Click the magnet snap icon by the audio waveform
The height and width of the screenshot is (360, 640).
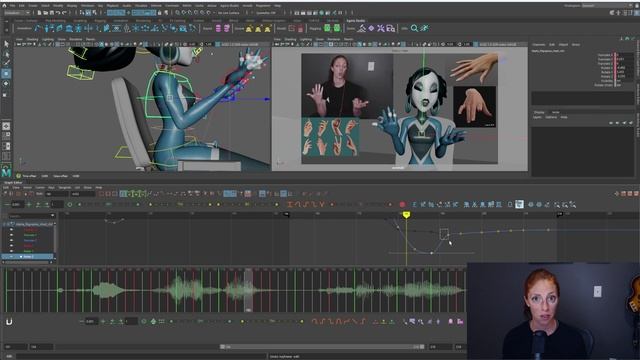pos(9,322)
